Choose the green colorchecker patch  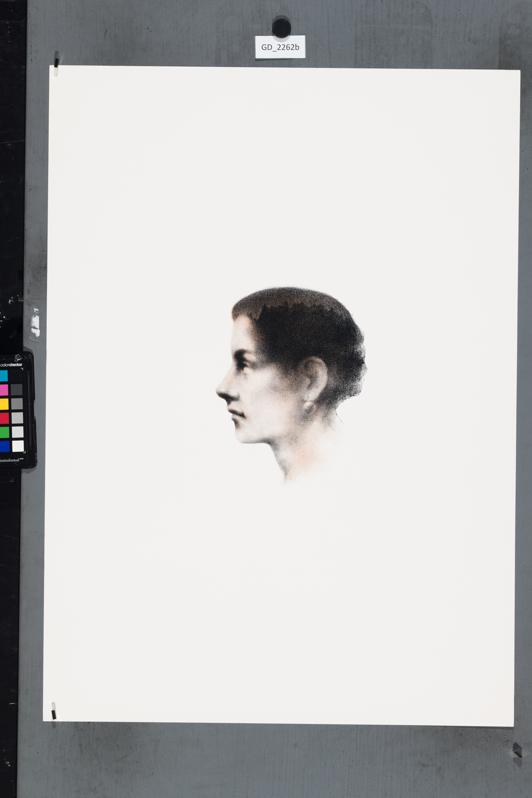4,432
